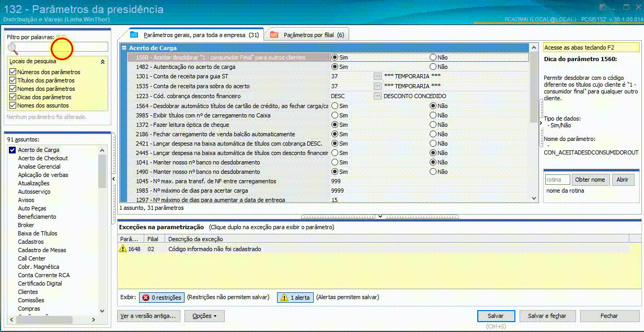
Task: Select Não for 1372 leitura óptica de cheque
Action: tap(433, 125)
